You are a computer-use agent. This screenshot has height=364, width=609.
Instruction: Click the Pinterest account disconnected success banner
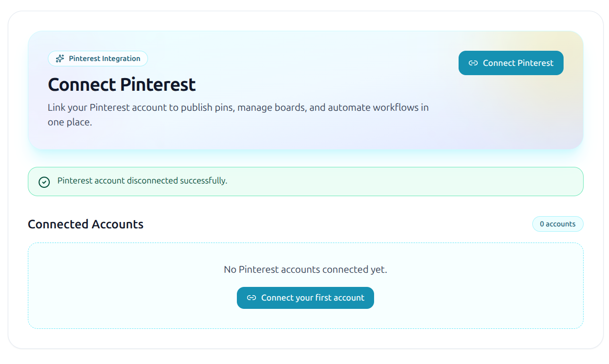click(305, 181)
